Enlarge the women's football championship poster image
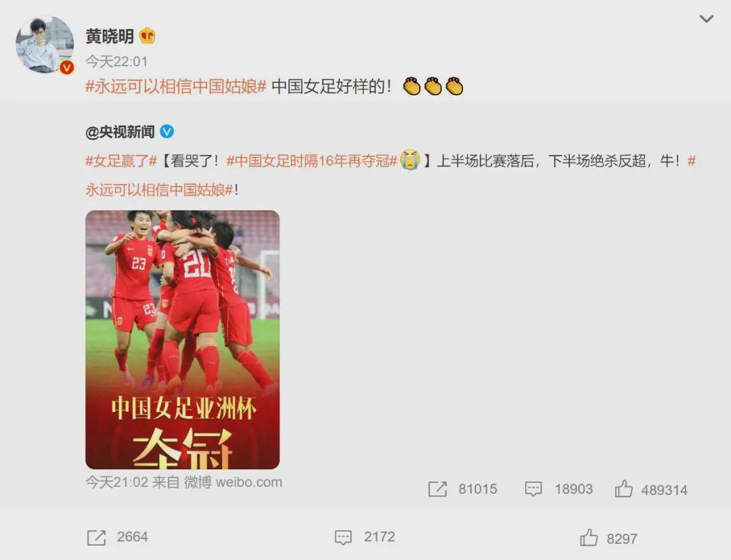 pos(182,340)
